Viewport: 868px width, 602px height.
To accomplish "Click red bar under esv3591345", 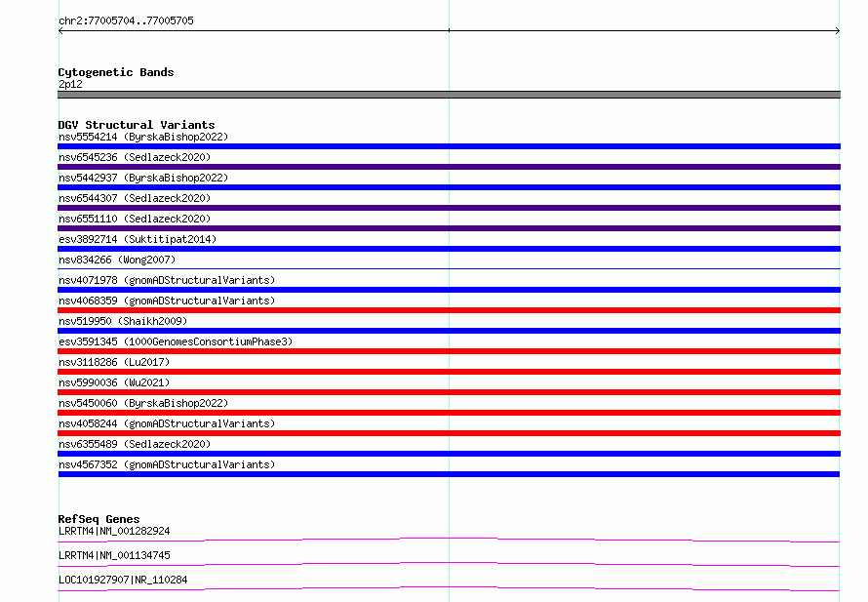I will pos(449,351).
